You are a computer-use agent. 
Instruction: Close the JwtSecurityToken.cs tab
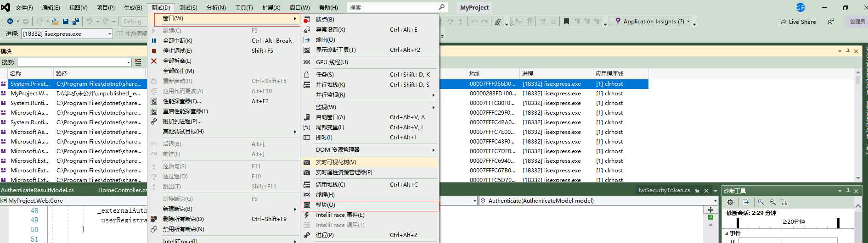tap(706, 190)
